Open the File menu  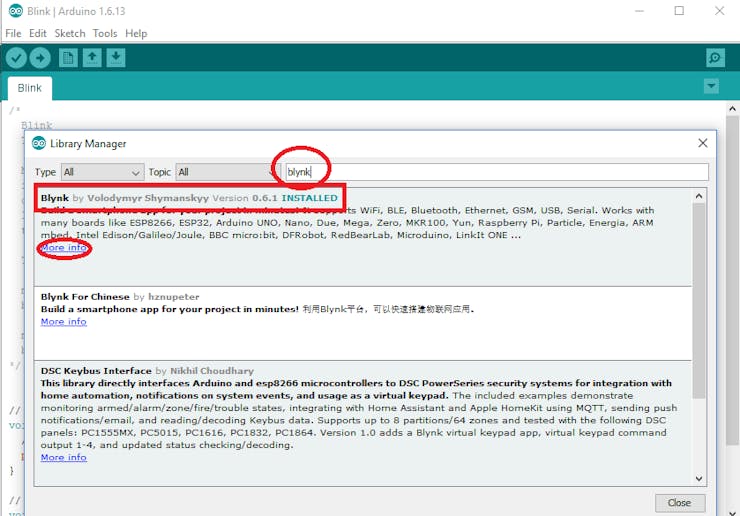click(13, 34)
